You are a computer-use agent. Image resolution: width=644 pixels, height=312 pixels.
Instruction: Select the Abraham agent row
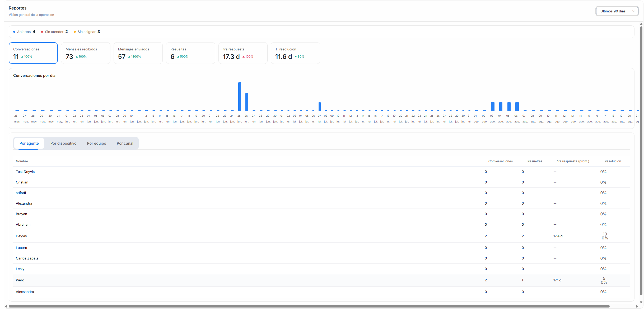tap(321, 225)
